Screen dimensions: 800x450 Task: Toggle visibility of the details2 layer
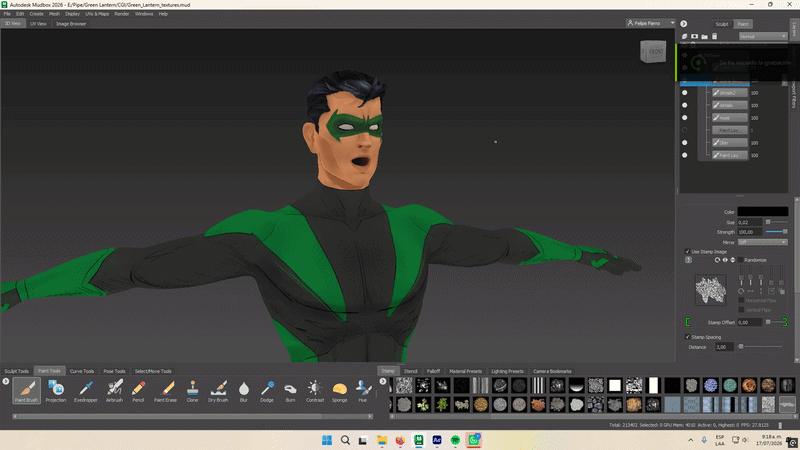(x=685, y=93)
